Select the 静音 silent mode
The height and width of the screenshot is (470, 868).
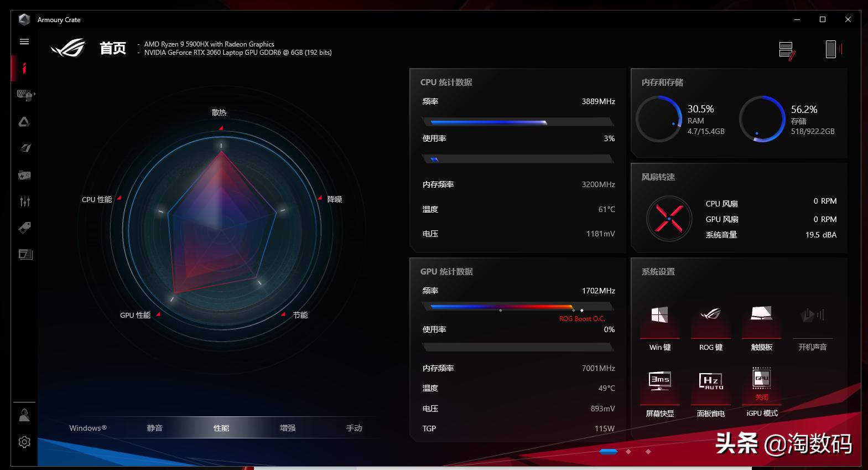(155, 428)
